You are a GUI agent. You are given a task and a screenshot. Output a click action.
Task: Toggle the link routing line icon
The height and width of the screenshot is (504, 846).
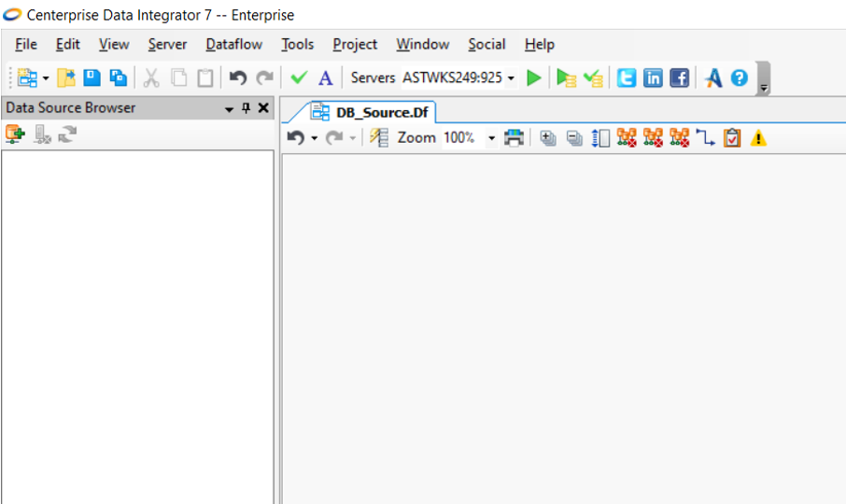(x=705, y=138)
